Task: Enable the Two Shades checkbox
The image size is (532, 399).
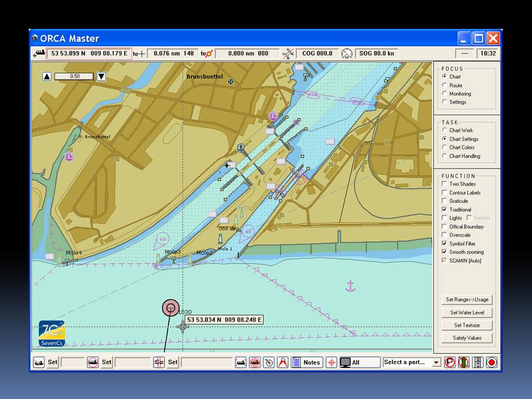Action: click(444, 184)
